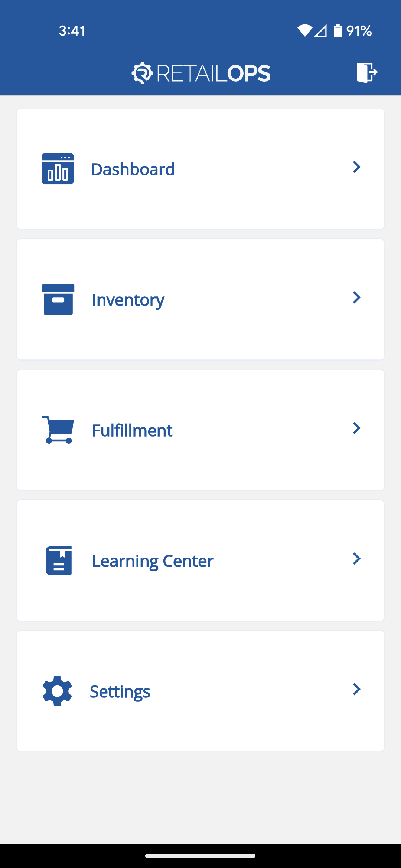
Task: Click the Dashboard bar chart icon
Action: (x=58, y=169)
